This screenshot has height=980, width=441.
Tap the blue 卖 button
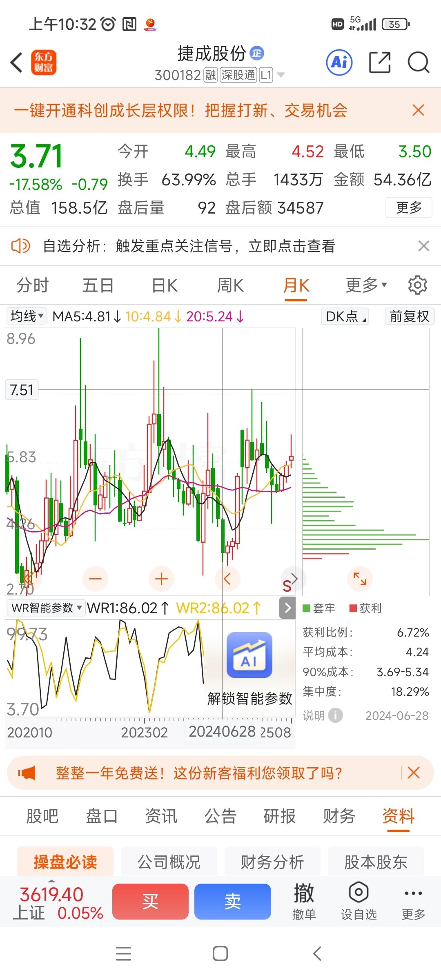coord(233,901)
